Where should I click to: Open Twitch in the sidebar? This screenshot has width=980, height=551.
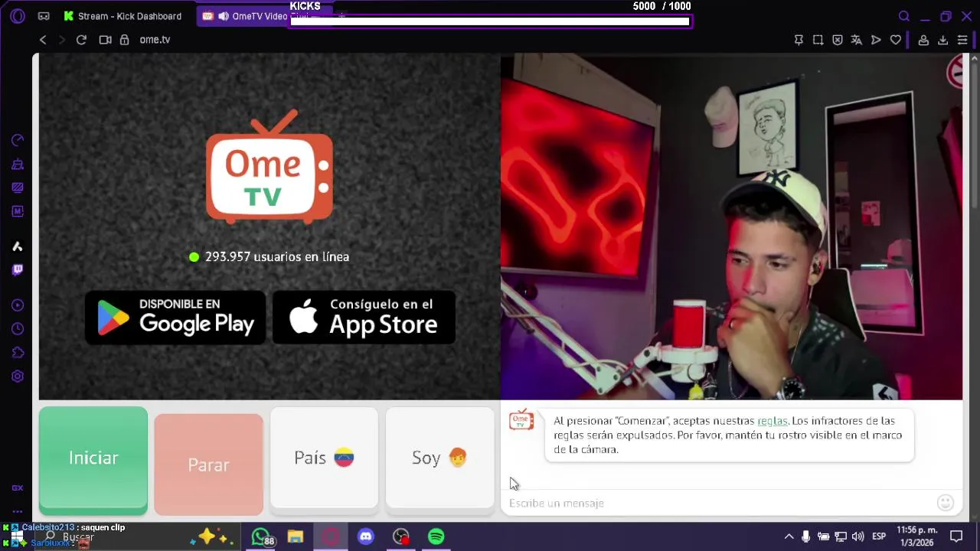pyautogui.click(x=18, y=269)
